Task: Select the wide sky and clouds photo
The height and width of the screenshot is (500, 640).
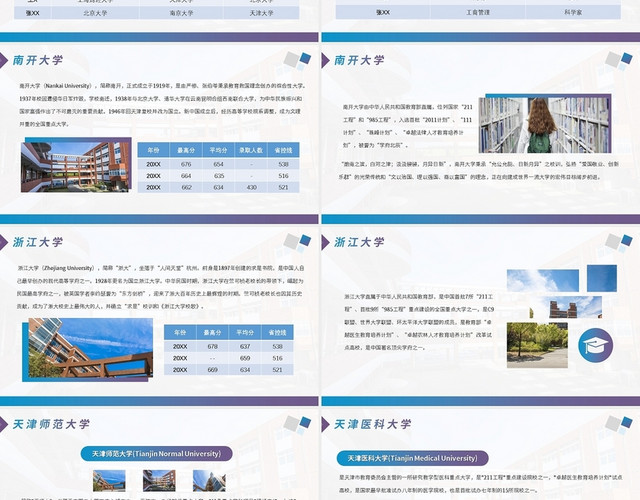Action: point(542,280)
